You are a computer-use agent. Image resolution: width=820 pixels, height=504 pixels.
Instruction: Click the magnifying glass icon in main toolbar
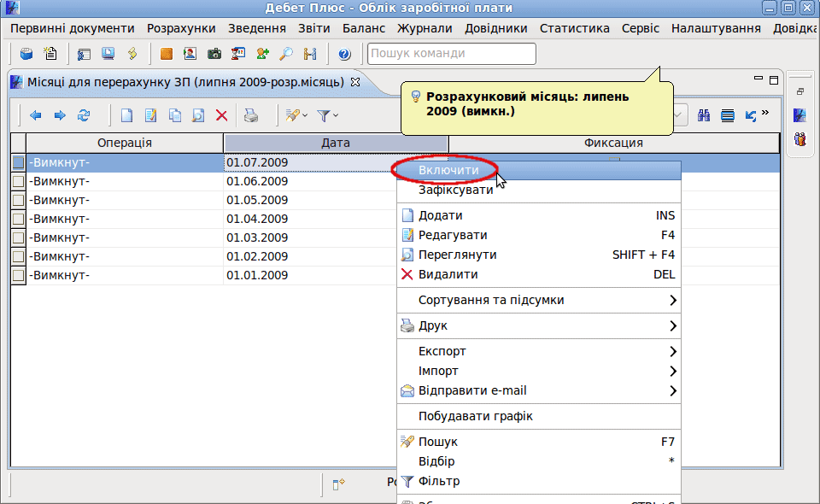point(286,53)
